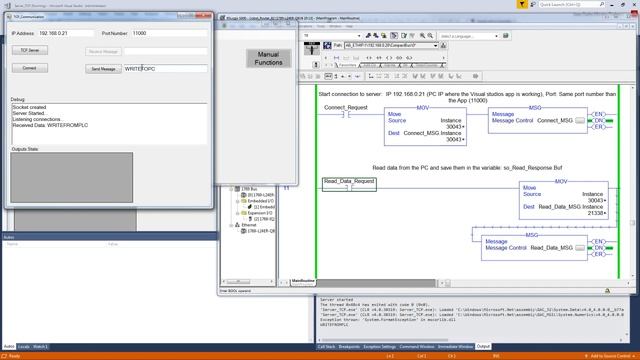The height and width of the screenshot is (360, 640).
Task: Insert an Examine On contact instruction
Action: (369, 58)
